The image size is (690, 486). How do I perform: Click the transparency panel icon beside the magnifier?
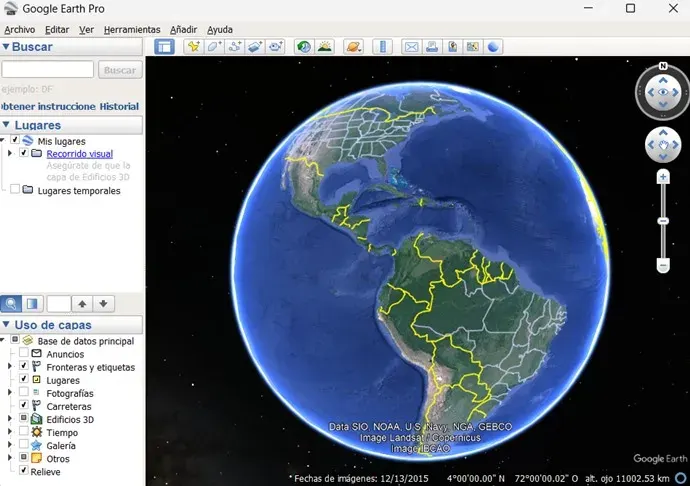point(32,304)
